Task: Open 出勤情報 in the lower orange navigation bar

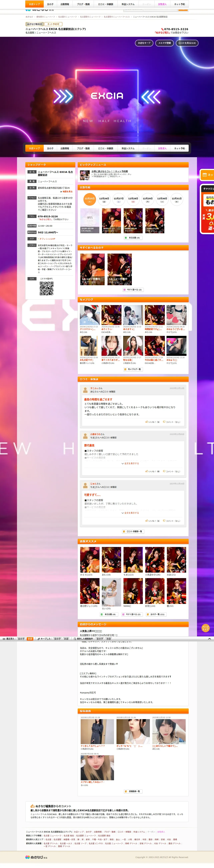Action: tap(65, 148)
